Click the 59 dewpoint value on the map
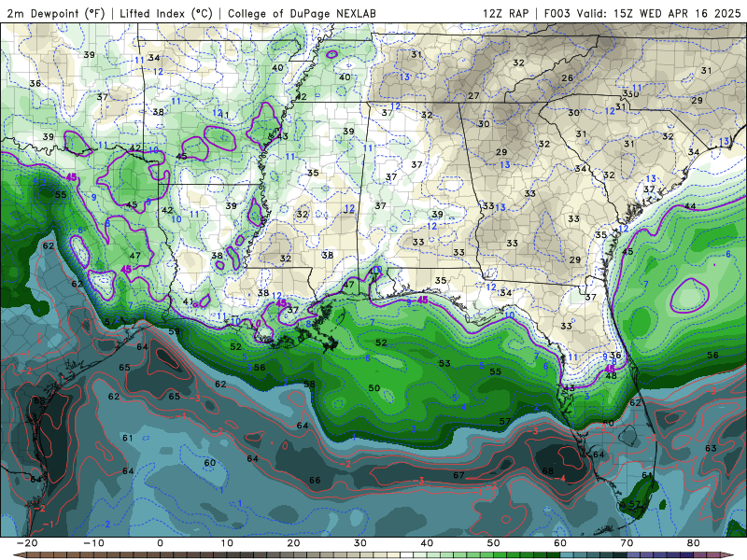The height and width of the screenshot is (560, 747). pyautogui.click(x=174, y=331)
